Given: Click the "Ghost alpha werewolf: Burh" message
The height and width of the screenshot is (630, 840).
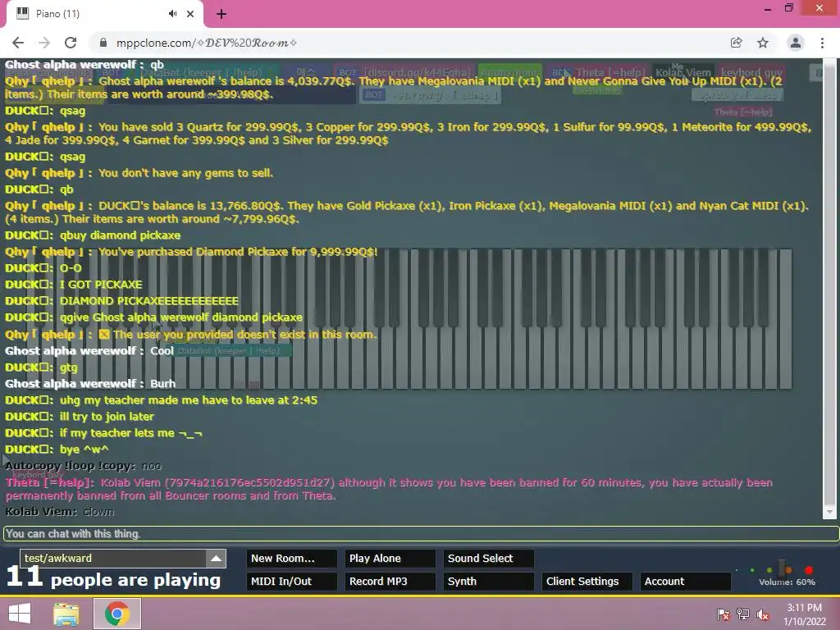Looking at the screenshot, I should [x=90, y=384].
